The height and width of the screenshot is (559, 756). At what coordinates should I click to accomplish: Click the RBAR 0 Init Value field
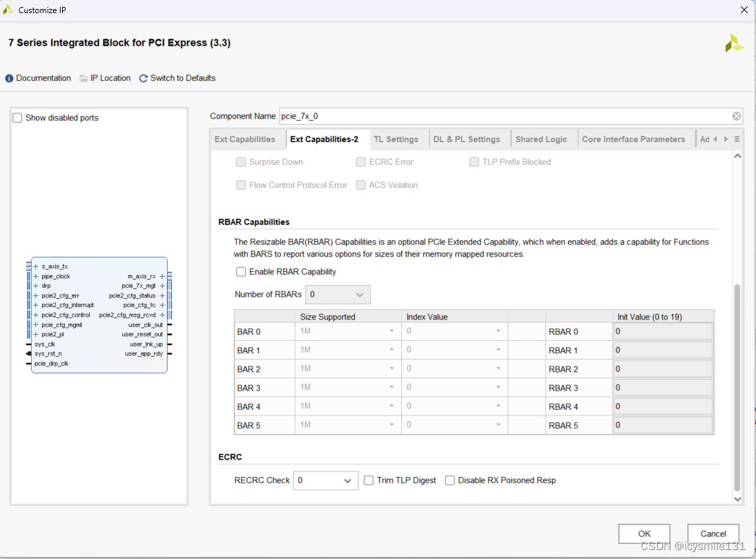coord(663,331)
